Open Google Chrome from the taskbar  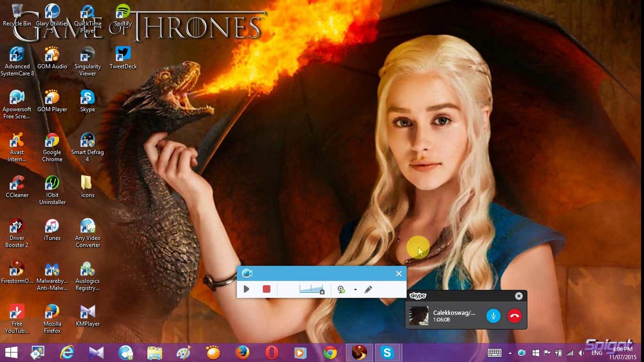330,353
